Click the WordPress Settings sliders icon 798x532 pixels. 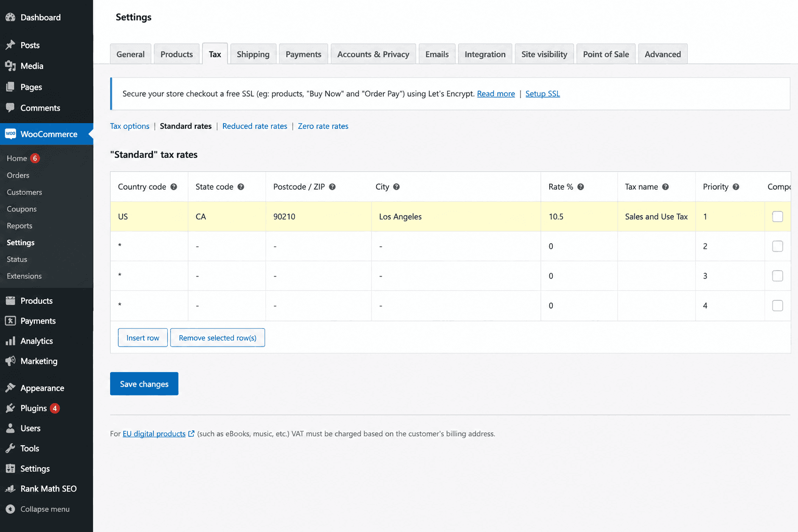10,468
